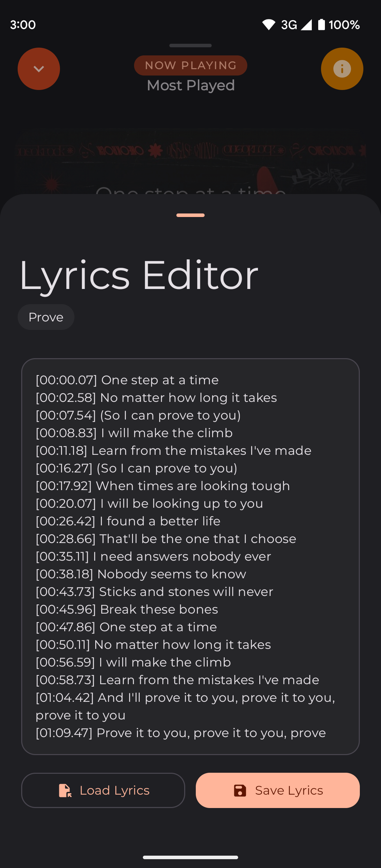Select the album artwork behind the editor

tap(190, 155)
